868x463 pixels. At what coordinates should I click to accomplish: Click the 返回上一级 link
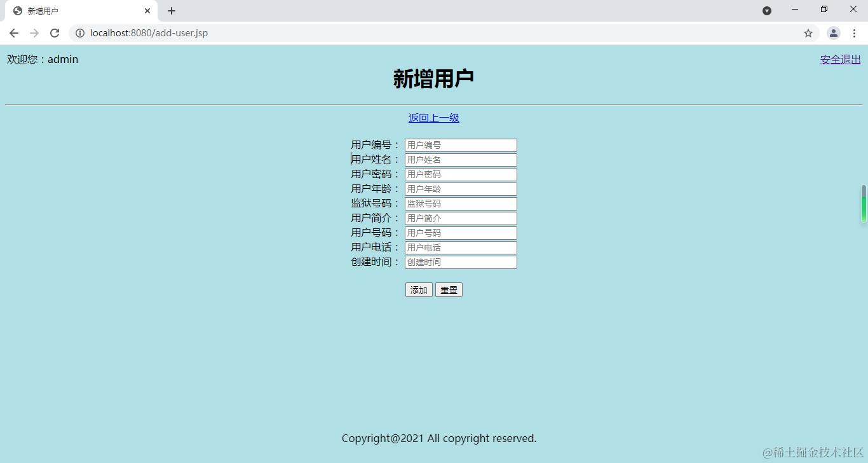tap(434, 118)
